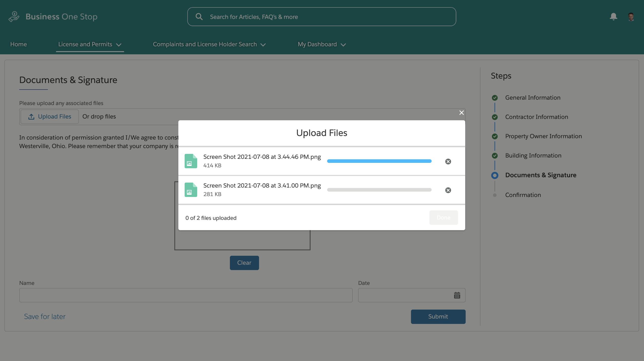Click the Save for later link
The image size is (644, 361).
click(45, 316)
